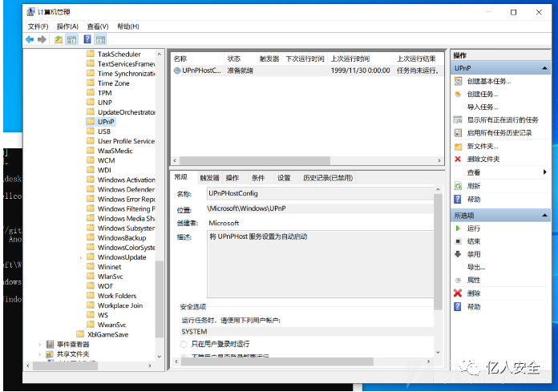This screenshot has width=558, height=392.
Task: Click the Forward arrow toolbar icon
Action: [x=42, y=39]
